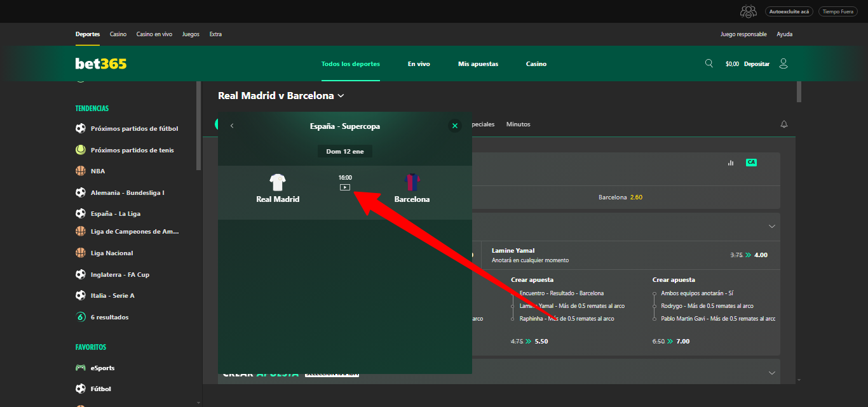Open the Deportes top menu
The image size is (868, 407).
[x=88, y=34]
